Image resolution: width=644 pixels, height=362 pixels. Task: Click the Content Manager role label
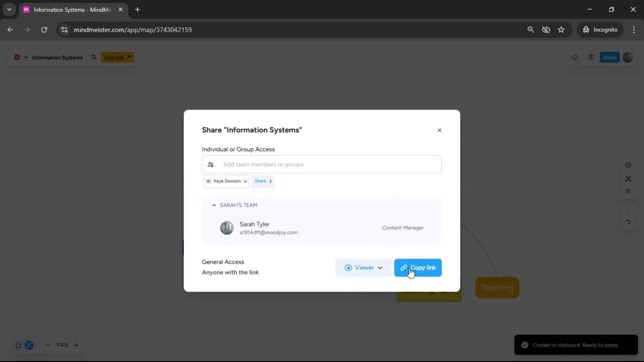point(403,228)
